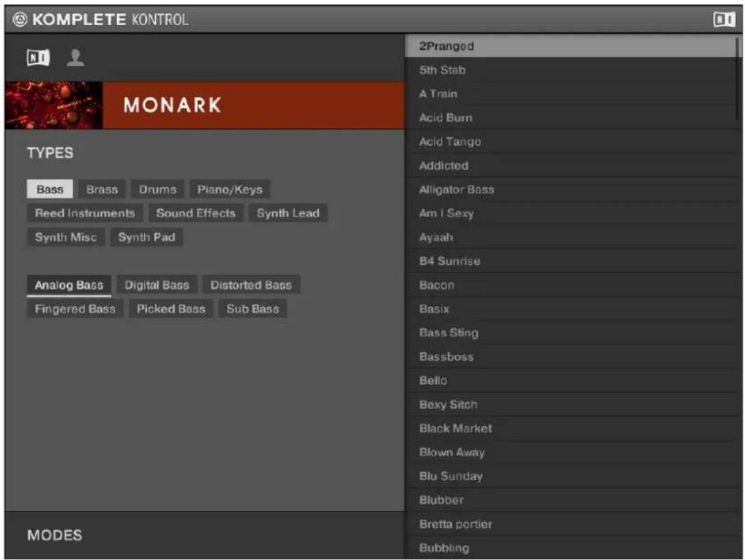
Task: Select the Digital Bass sub-type
Action: 157,285
